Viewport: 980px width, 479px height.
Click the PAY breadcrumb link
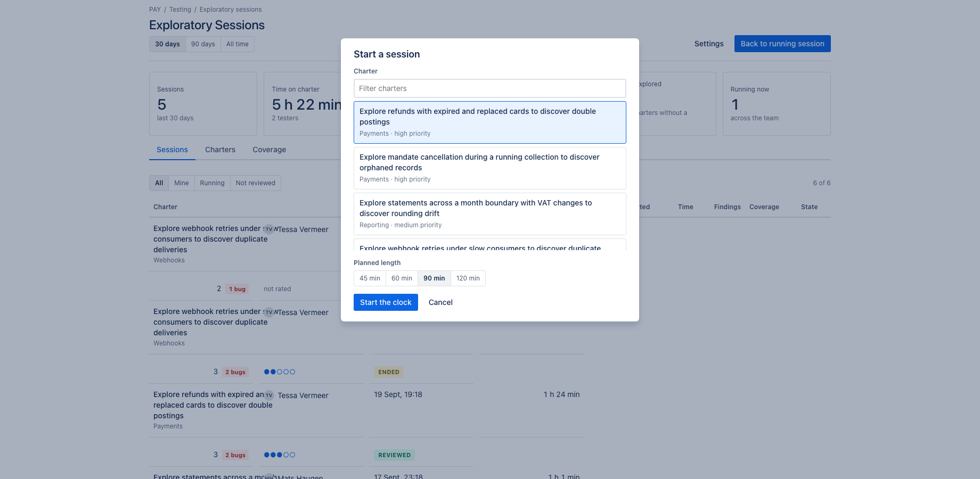155,10
